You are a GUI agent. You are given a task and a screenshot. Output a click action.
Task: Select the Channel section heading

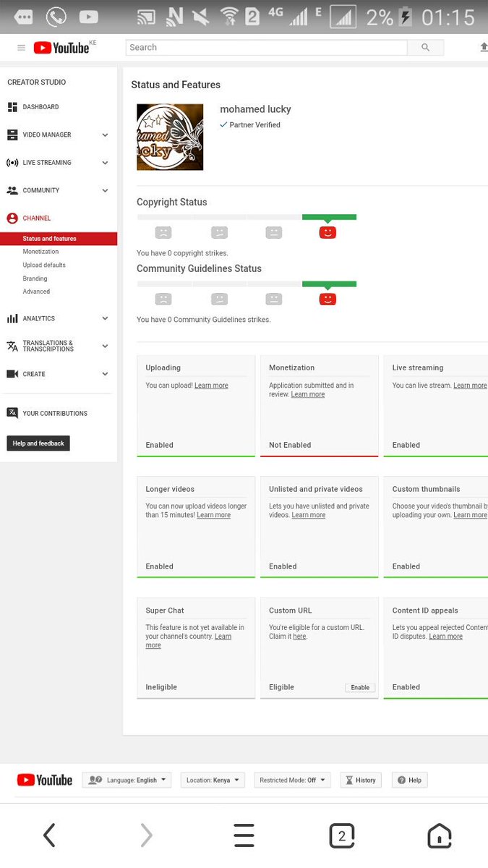pos(36,218)
